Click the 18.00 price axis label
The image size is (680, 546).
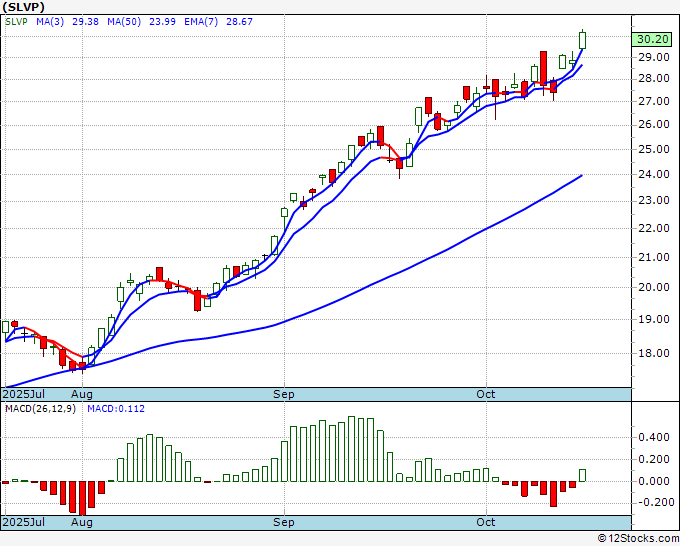coord(654,353)
